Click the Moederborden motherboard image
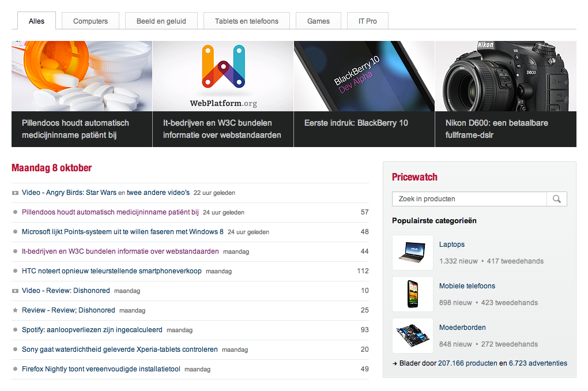This screenshot has width=588, height=391. click(x=413, y=336)
